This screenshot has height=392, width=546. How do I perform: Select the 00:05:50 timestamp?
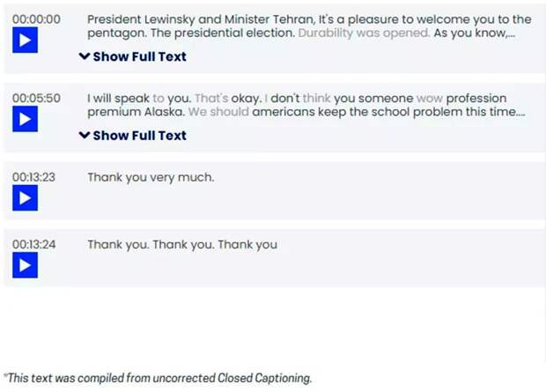37,99
